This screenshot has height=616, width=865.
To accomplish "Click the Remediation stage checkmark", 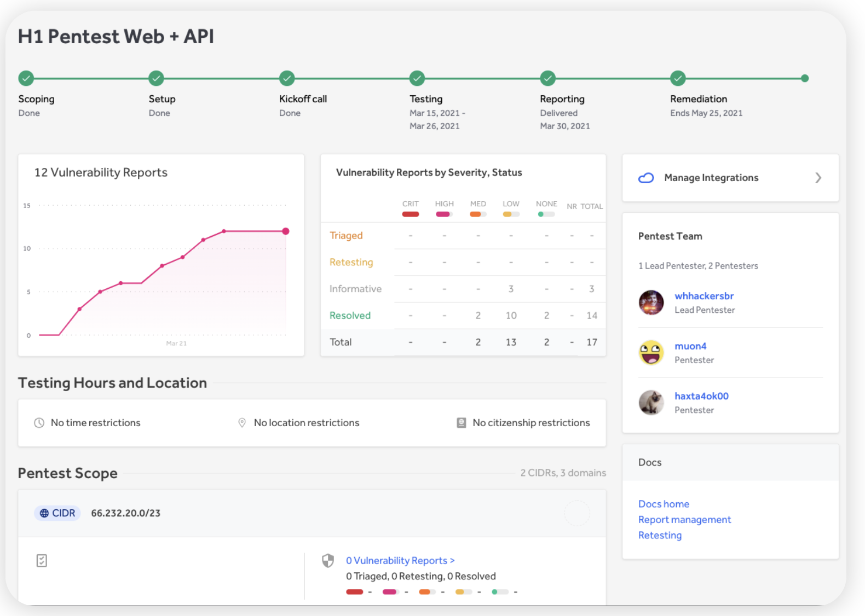I will pos(678,78).
